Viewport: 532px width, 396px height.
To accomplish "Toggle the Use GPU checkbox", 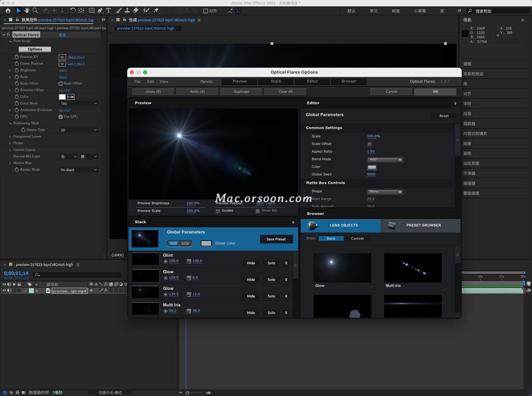I will (61, 116).
